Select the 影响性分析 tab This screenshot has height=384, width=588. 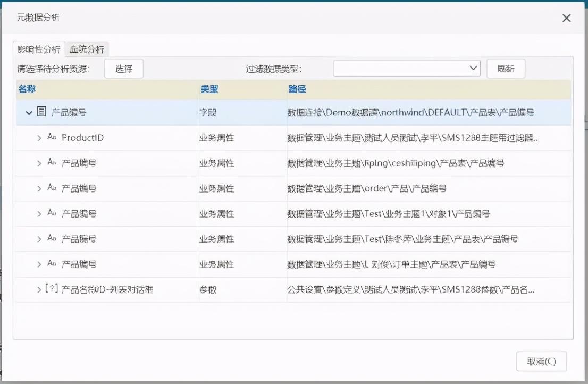coord(38,49)
